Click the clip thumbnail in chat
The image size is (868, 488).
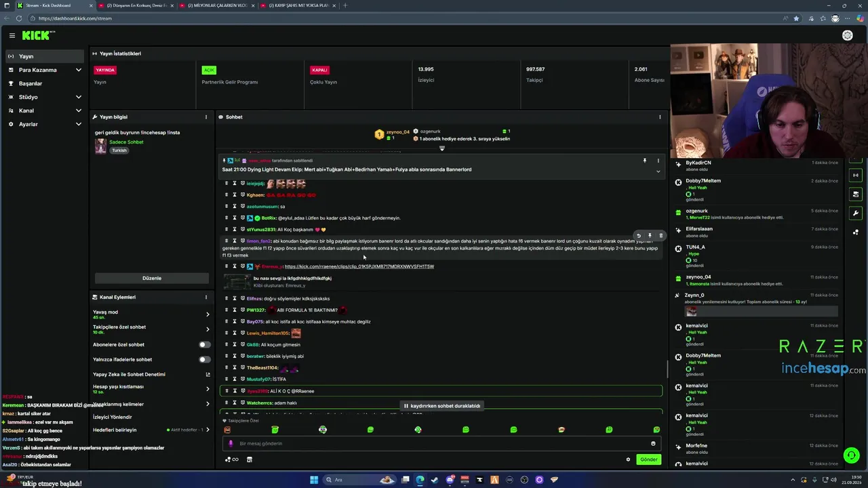(x=237, y=281)
